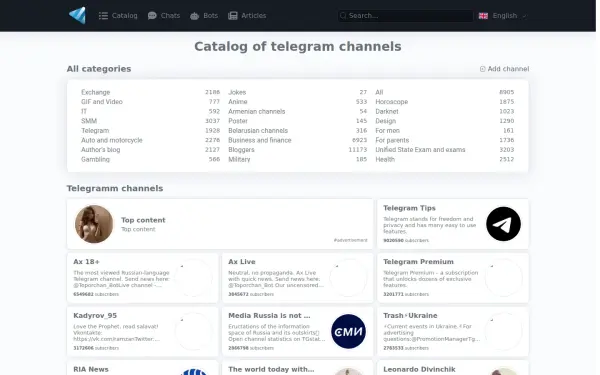Image resolution: width=600 pixels, height=375 pixels.
Task: Open the Top content profile picture
Action: point(94,224)
